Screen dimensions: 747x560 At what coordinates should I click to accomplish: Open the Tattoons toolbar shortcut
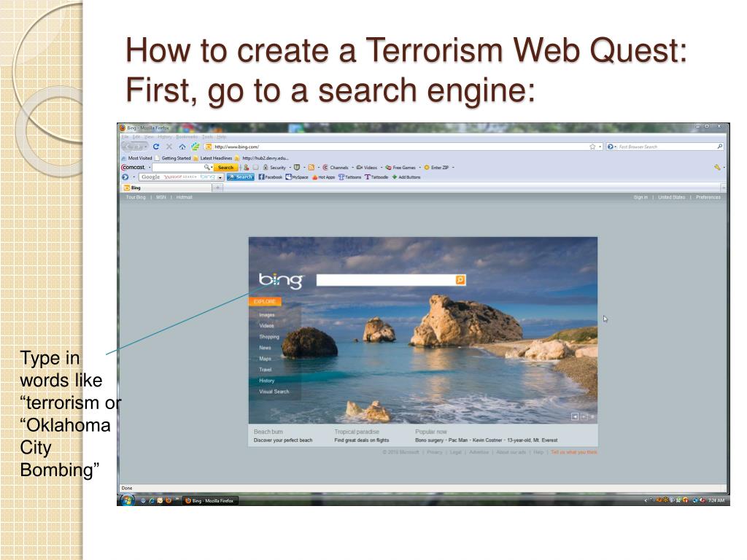pyautogui.click(x=349, y=177)
